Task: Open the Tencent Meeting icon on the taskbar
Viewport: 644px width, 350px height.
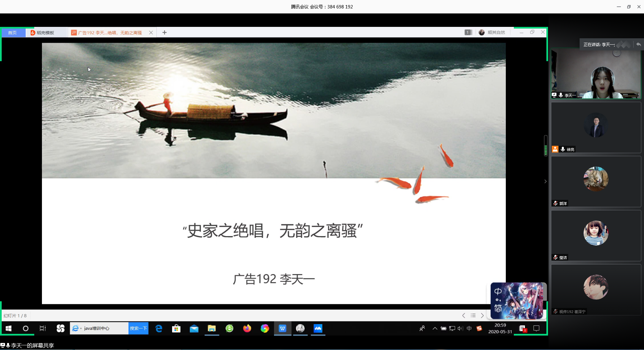Action: pos(318,329)
